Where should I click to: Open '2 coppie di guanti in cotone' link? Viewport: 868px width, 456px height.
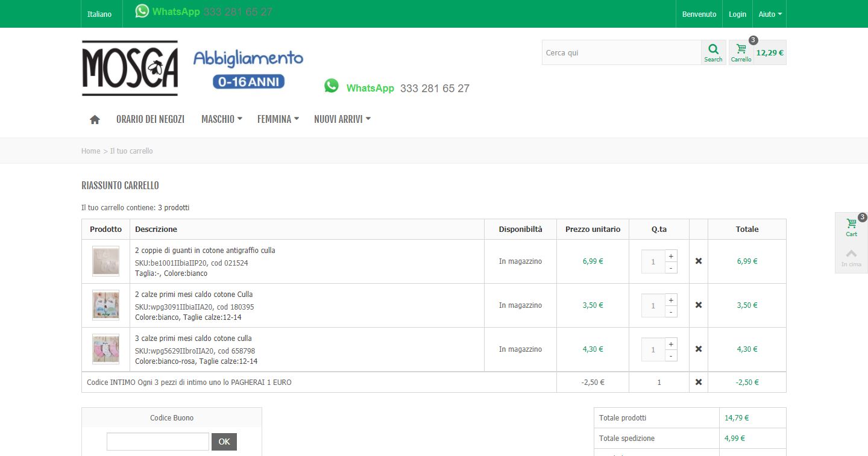pyautogui.click(x=205, y=251)
